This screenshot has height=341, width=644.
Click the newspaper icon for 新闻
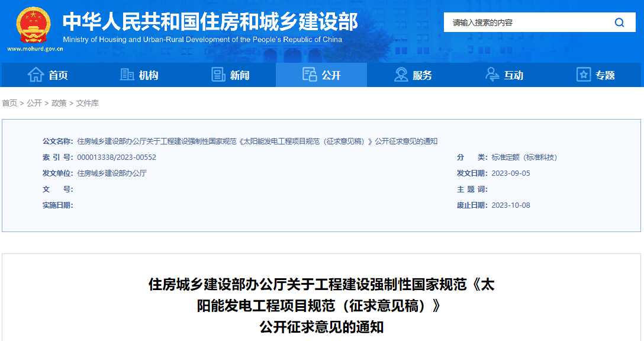[218, 75]
